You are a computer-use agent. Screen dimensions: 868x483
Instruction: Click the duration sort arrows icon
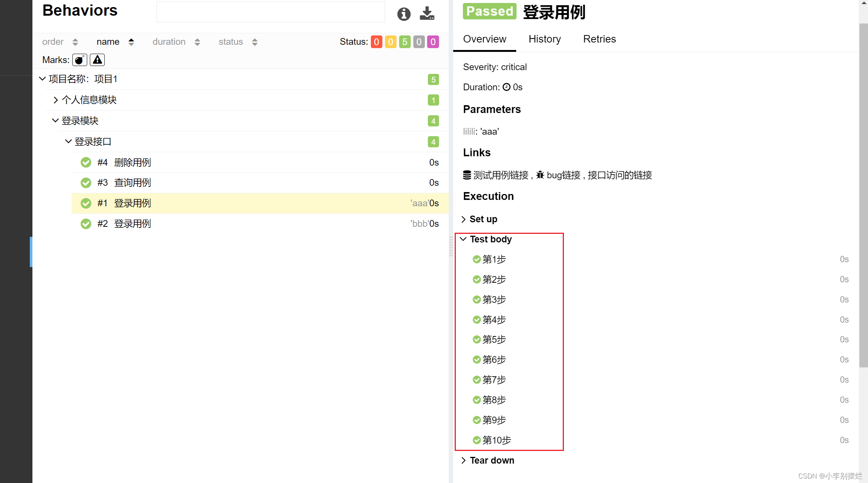[x=197, y=42]
